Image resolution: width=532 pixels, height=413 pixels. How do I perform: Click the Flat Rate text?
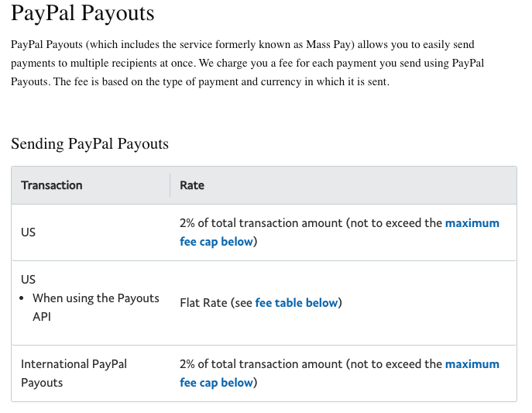(x=203, y=303)
